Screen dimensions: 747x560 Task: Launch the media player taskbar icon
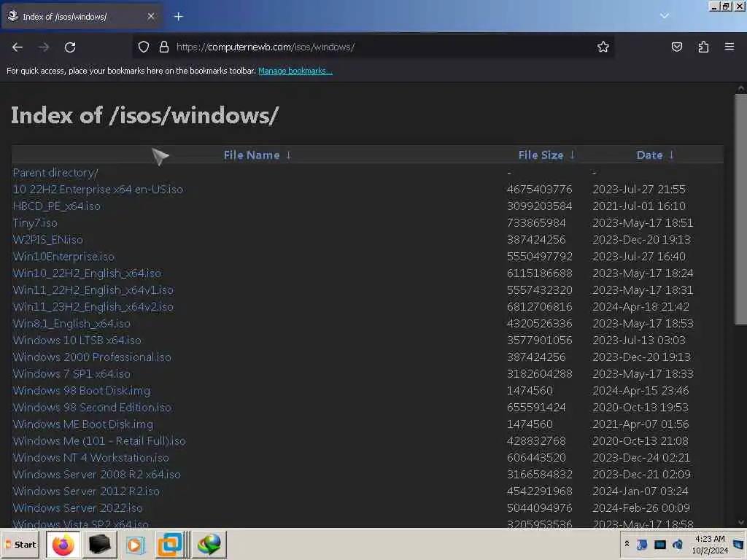[135, 544]
